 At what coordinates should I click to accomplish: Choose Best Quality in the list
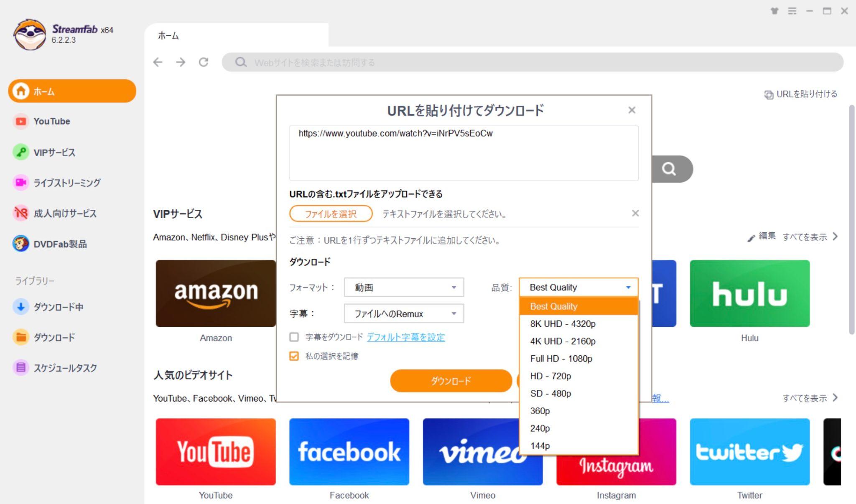[x=578, y=306]
